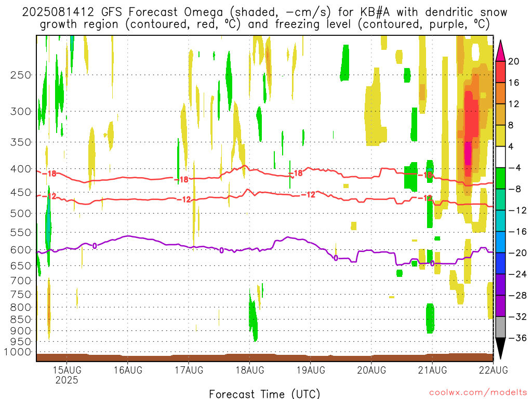Select the 500 pressure level label
Screen dimensions: 532x399
click(21, 214)
